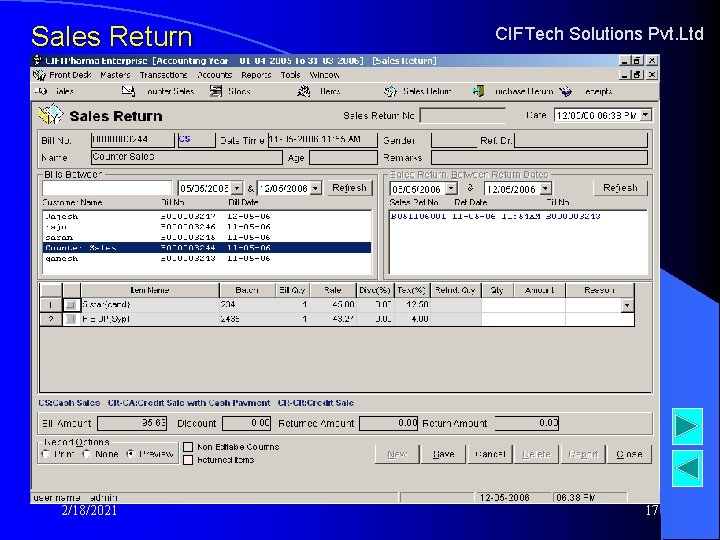Go to next slide arrow
This screenshot has height=540, width=720.
click(687, 426)
